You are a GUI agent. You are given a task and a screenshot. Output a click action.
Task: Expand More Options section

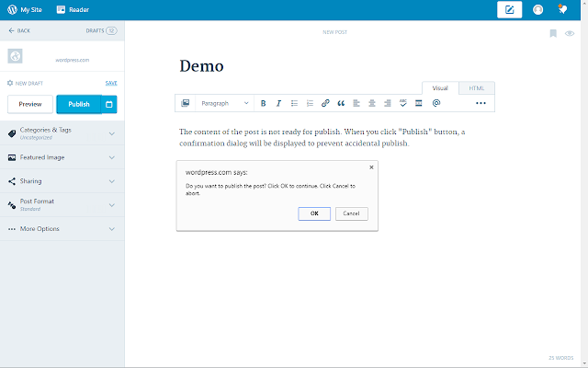(62, 229)
